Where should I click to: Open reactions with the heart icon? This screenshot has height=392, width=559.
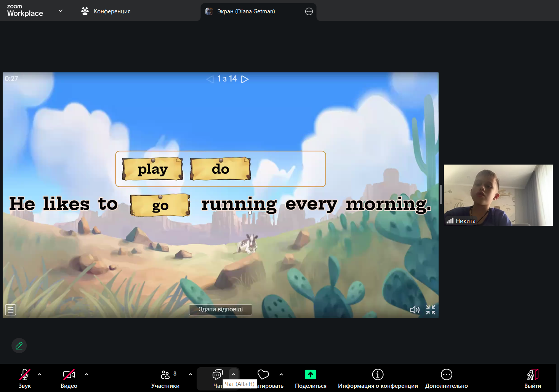click(x=263, y=375)
